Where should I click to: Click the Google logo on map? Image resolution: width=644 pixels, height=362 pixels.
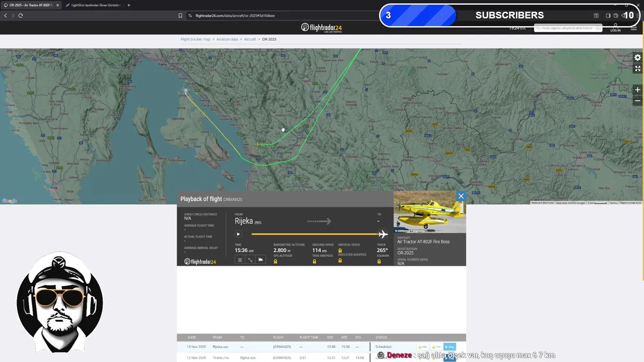[x=10, y=201]
